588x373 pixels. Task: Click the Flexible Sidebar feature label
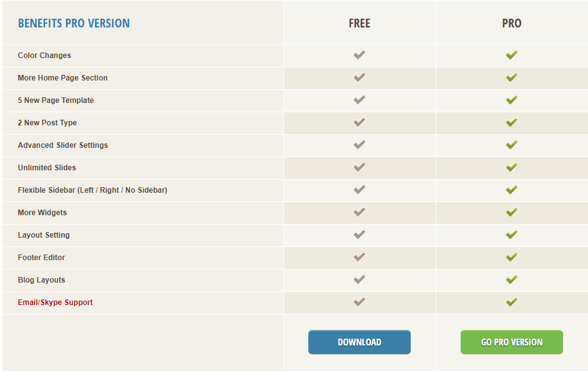pos(92,190)
